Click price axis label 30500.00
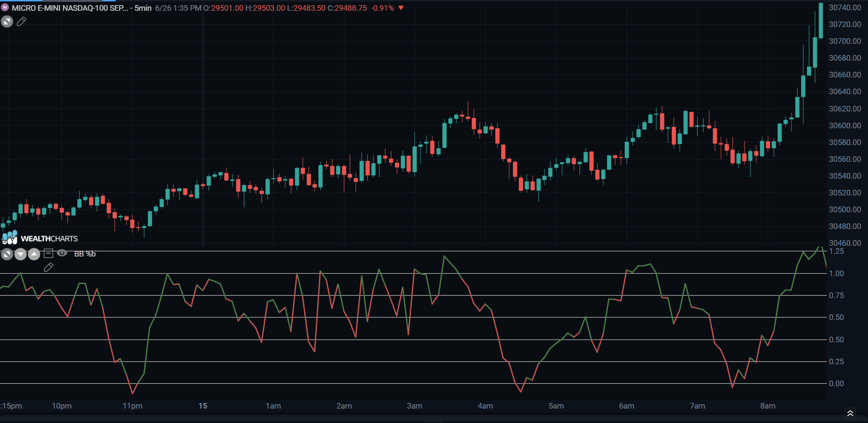The height and width of the screenshot is (423, 868). (845, 209)
